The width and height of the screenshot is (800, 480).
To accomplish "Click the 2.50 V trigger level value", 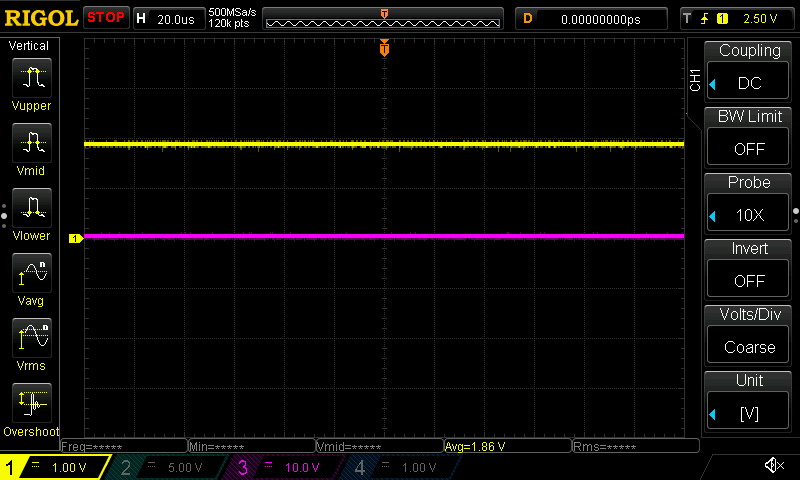I will [760, 19].
